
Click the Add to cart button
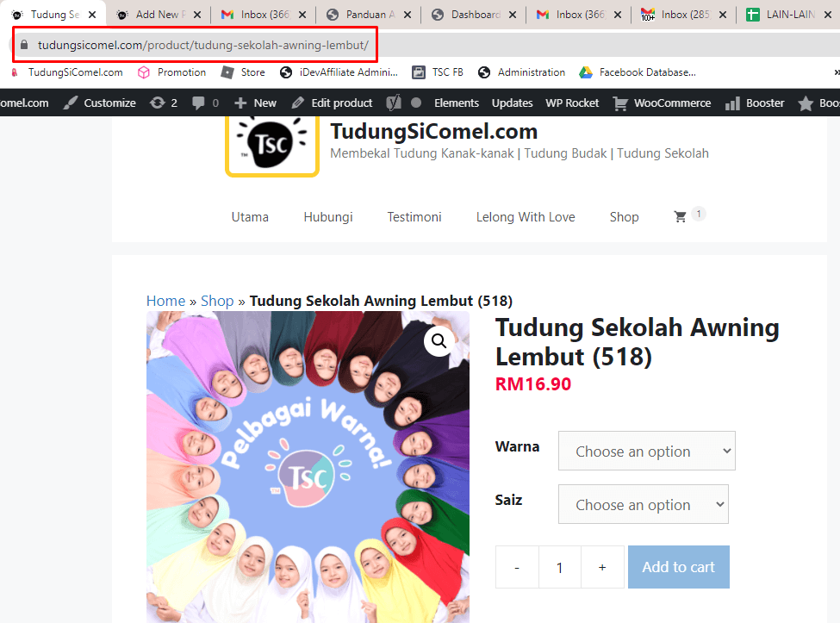click(679, 567)
